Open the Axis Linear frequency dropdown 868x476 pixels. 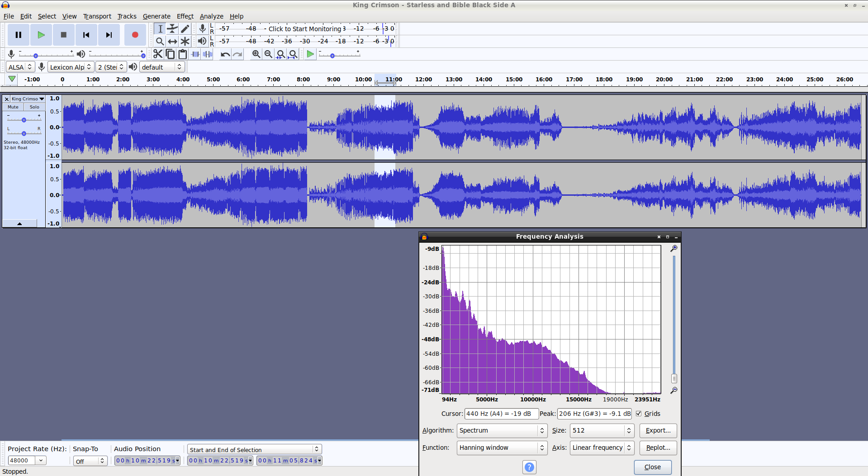tap(602, 448)
